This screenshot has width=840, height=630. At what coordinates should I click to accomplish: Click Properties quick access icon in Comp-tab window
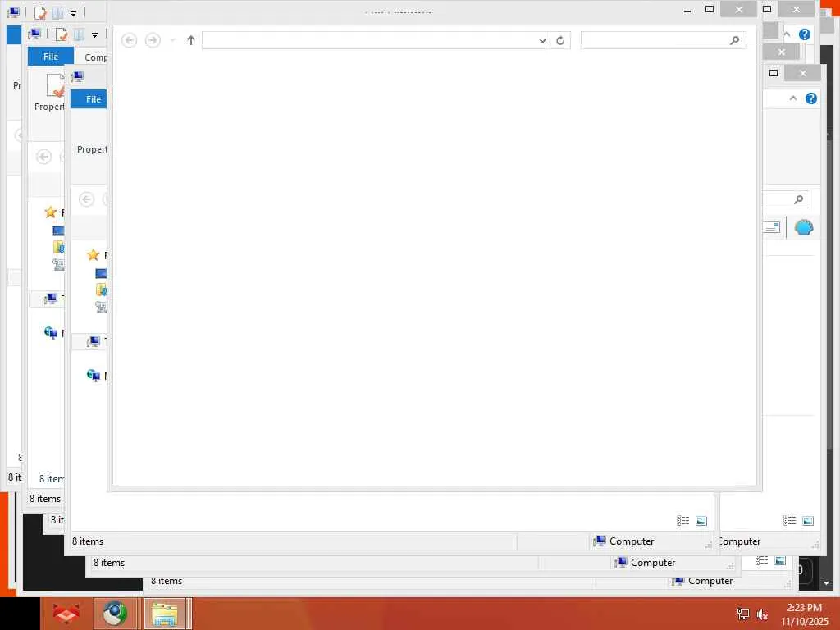point(61,34)
